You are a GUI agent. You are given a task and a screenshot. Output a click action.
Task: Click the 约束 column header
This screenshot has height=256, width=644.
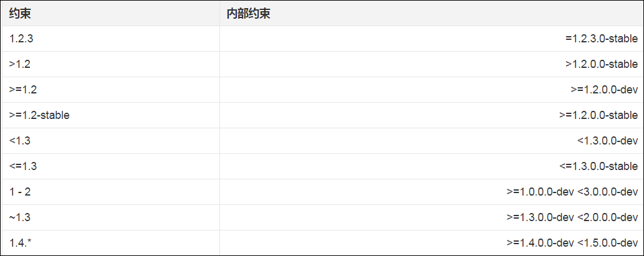(x=110, y=14)
